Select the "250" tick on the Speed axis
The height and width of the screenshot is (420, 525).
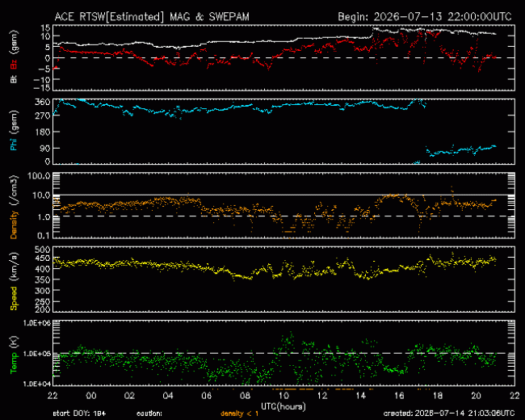click(x=43, y=302)
